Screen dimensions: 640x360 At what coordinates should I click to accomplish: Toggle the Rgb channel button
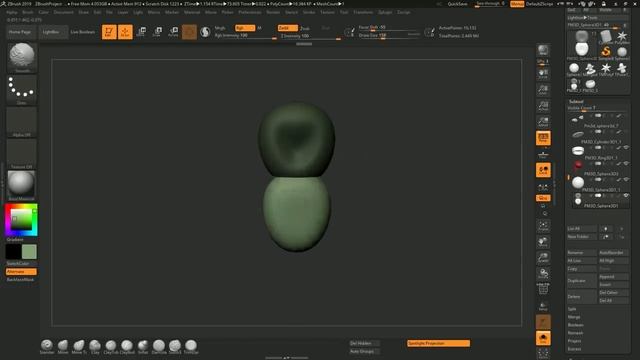(x=245, y=28)
